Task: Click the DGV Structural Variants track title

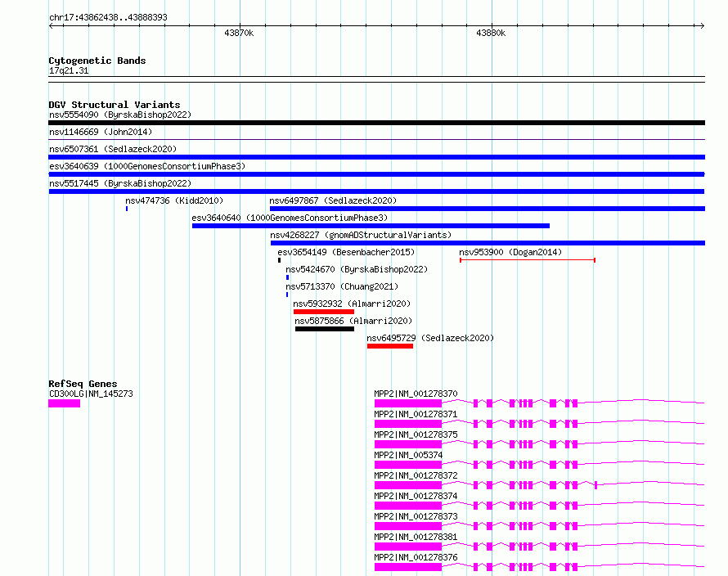Action: (x=115, y=105)
